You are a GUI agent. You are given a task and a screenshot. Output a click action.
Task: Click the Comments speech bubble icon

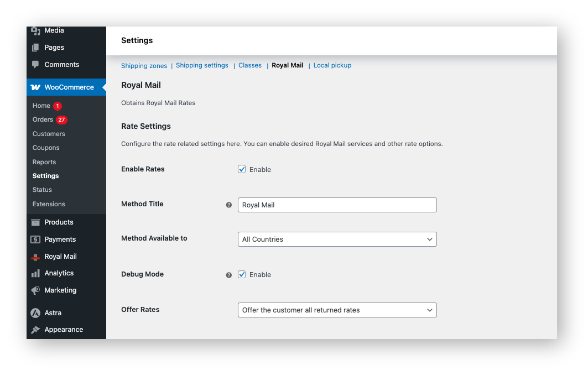click(x=35, y=65)
